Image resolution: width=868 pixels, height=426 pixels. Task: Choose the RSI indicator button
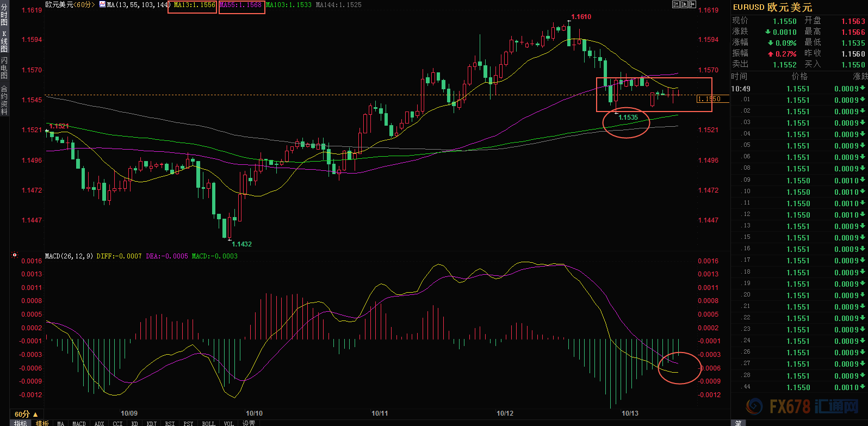pos(170,423)
